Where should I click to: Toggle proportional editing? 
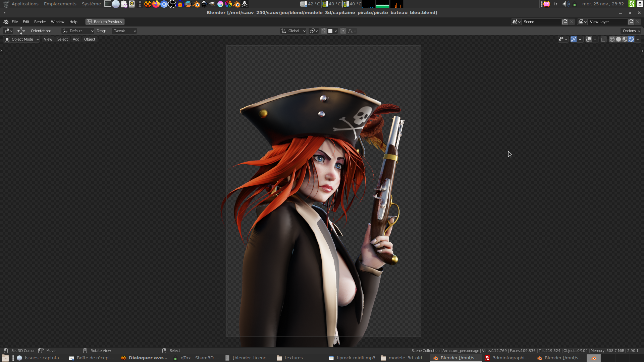tap(343, 31)
